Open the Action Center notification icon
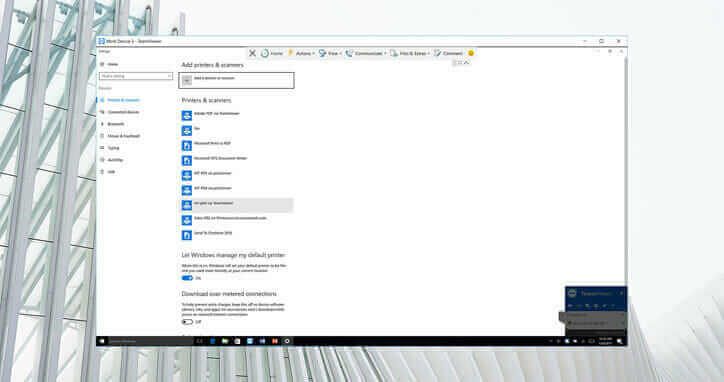This screenshot has height=382, width=724. (x=620, y=341)
